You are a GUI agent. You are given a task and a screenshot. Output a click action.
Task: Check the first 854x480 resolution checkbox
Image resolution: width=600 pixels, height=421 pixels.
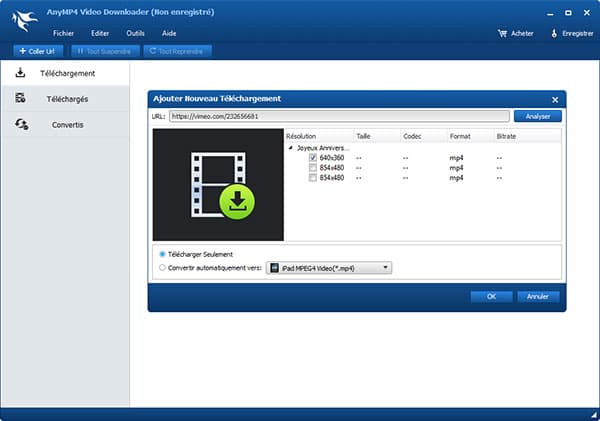click(x=313, y=167)
